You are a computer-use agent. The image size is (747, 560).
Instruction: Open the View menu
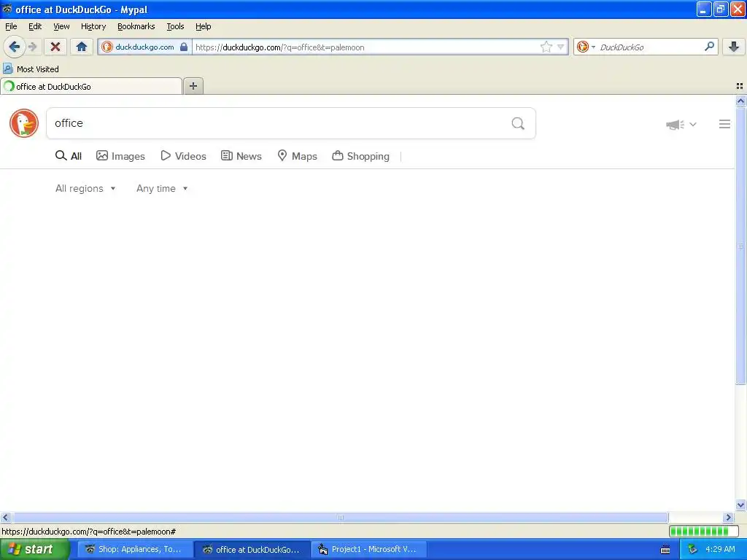61,27
